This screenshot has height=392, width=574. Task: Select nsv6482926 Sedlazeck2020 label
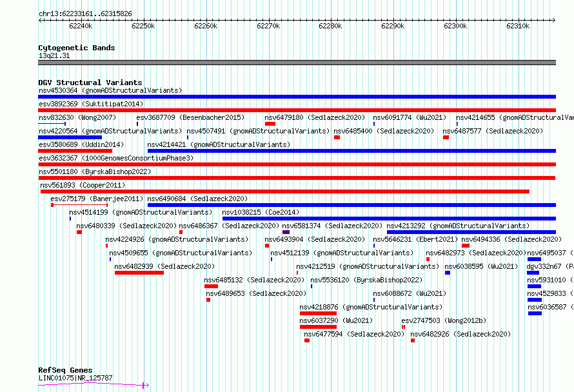460,334
